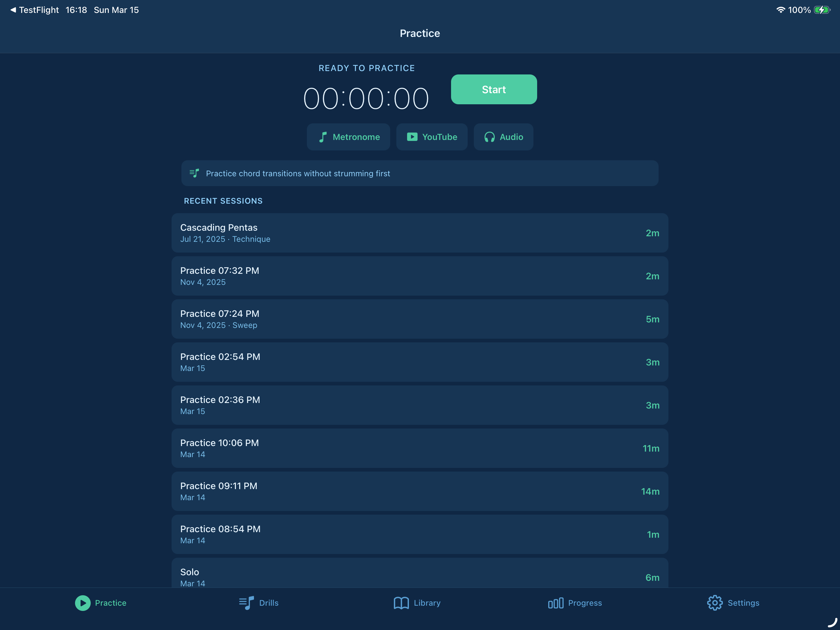Tap the Settings tab gear icon
The height and width of the screenshot is (630, 840).
coord(715,603)
